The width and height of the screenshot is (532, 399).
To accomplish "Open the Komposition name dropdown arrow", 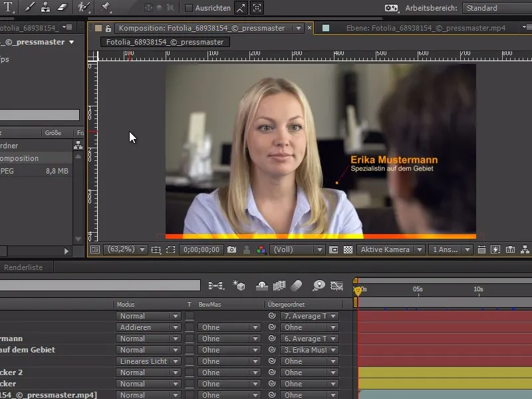I will [x=299, y=28].
